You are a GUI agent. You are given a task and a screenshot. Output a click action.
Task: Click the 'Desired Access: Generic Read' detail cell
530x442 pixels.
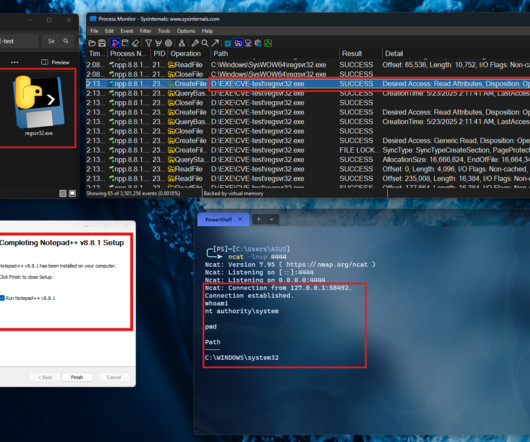pos(456,141)
